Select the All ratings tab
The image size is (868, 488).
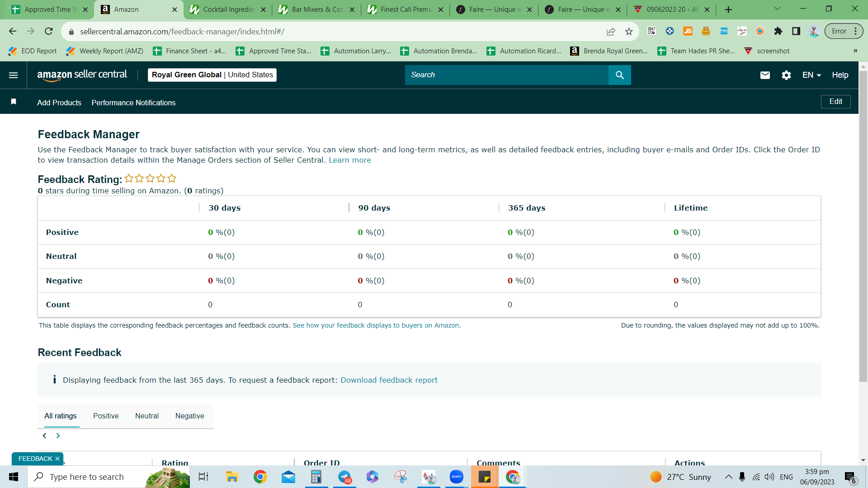tap(61, 416)
